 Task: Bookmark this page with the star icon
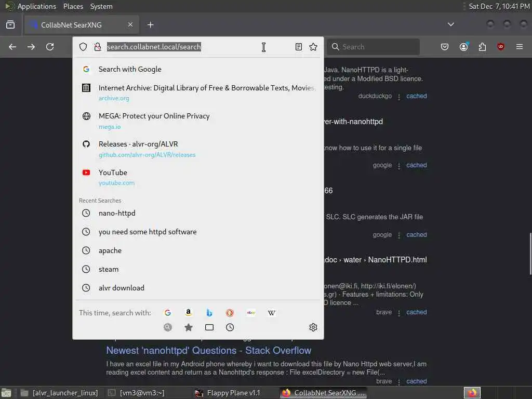313,47
